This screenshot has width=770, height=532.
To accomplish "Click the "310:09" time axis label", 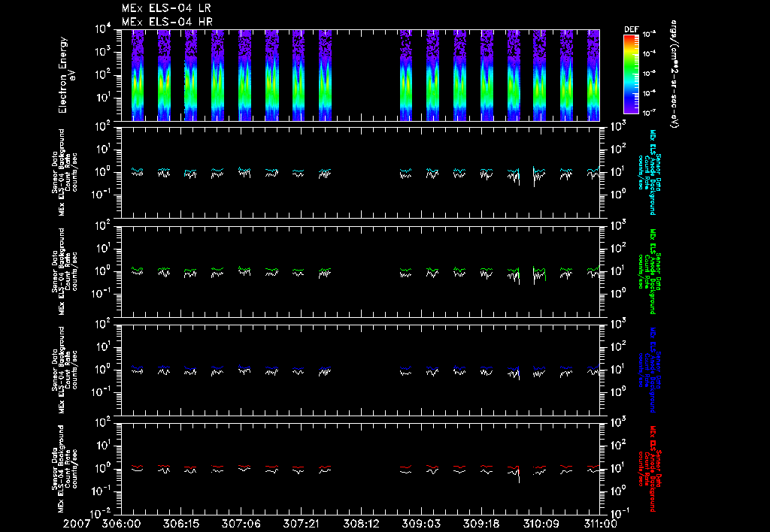I will click(x=541, y=524).
